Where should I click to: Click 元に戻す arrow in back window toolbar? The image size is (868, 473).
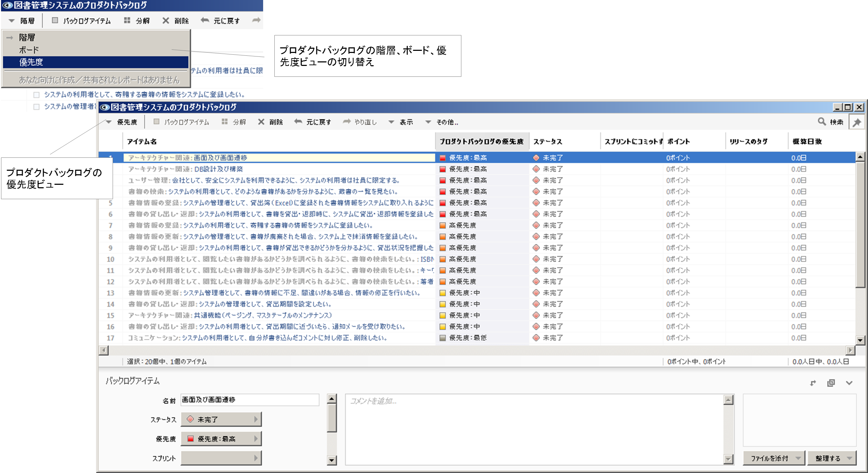pos(205,20)
